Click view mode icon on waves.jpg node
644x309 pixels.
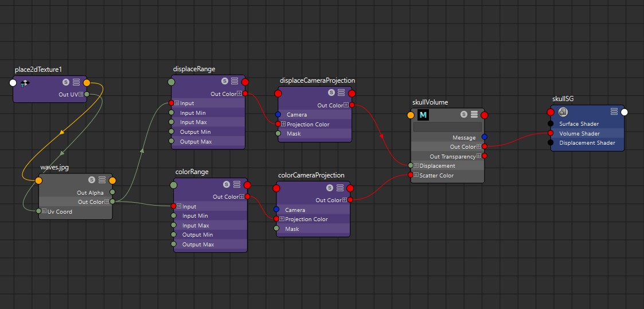[x=102, y=180]
